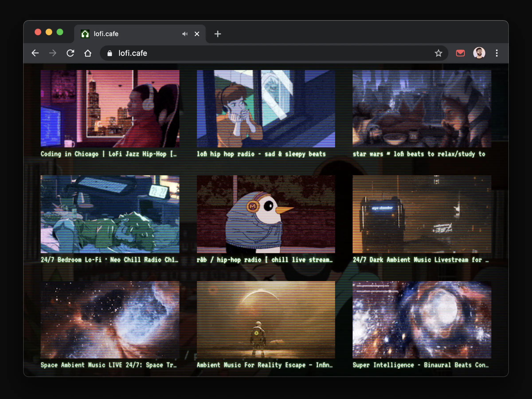Image resolution: width=532 pixels, height=399 pixels.
Task: Play the penguin r&b radio thumbnail
Action: [x=266, y=214]
